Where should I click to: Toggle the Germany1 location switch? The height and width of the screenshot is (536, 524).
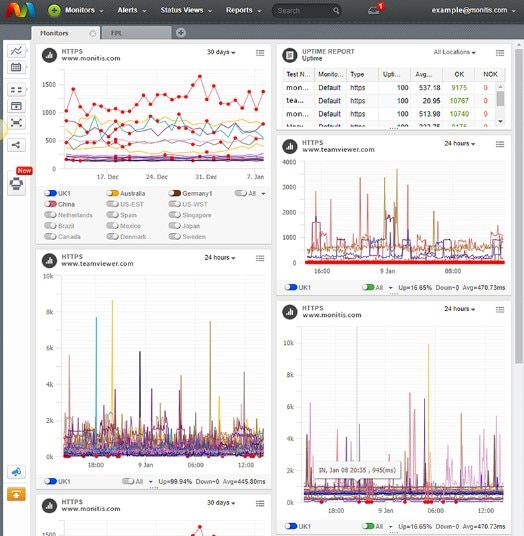tap(175, 193)
